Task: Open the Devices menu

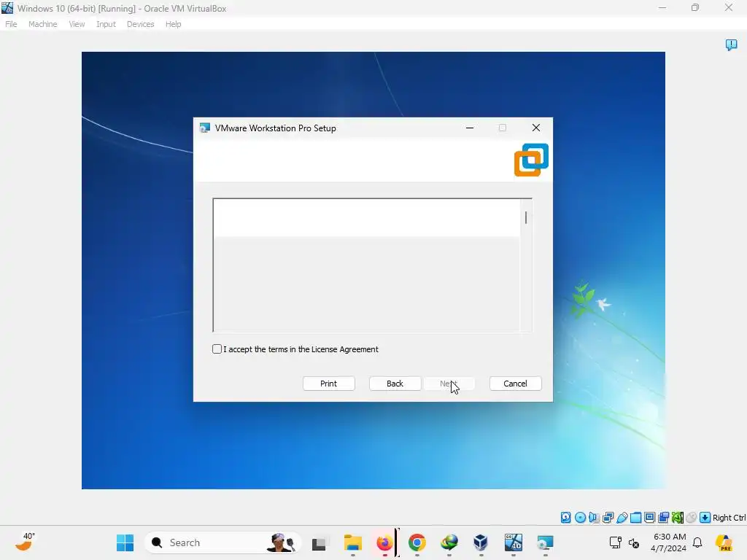Action: (x=141, y=24)
